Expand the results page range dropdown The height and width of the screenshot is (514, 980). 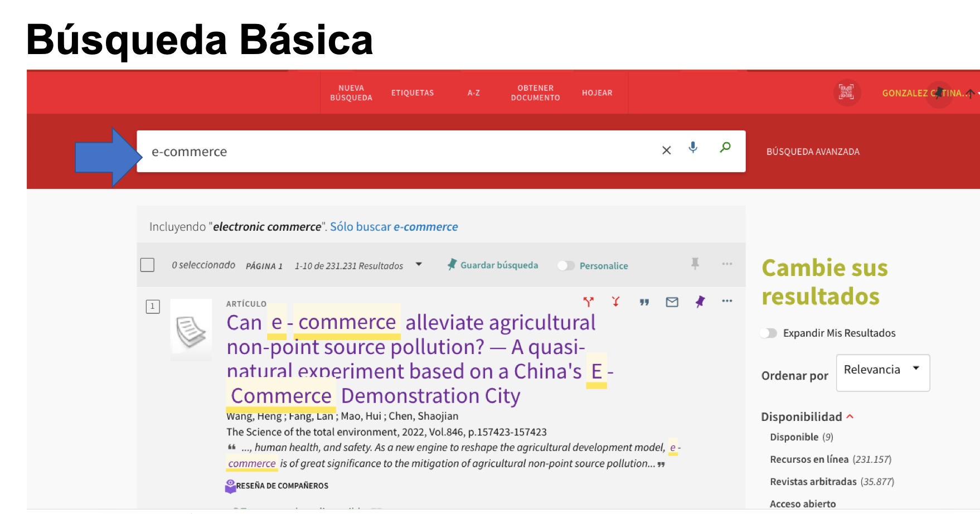[419, 265]
